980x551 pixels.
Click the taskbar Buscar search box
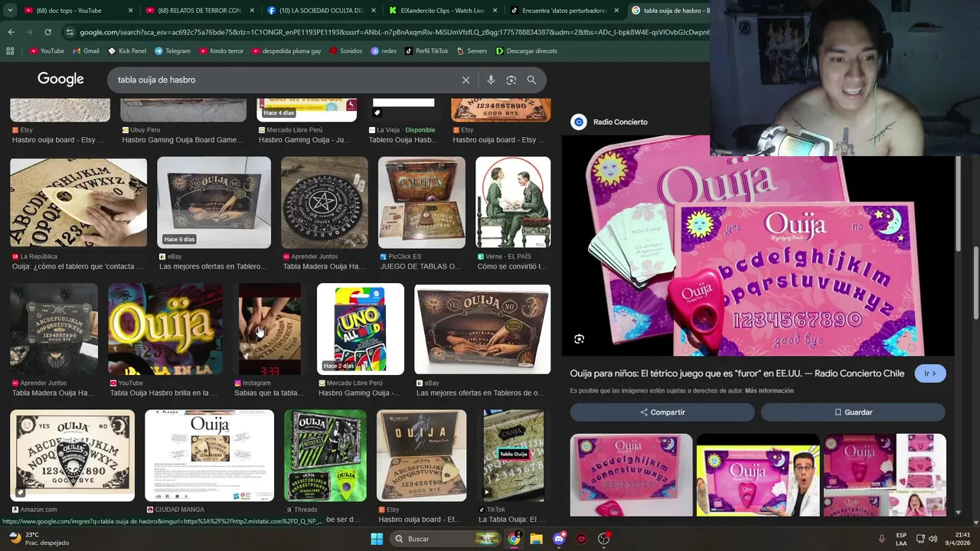click(446, 539)
